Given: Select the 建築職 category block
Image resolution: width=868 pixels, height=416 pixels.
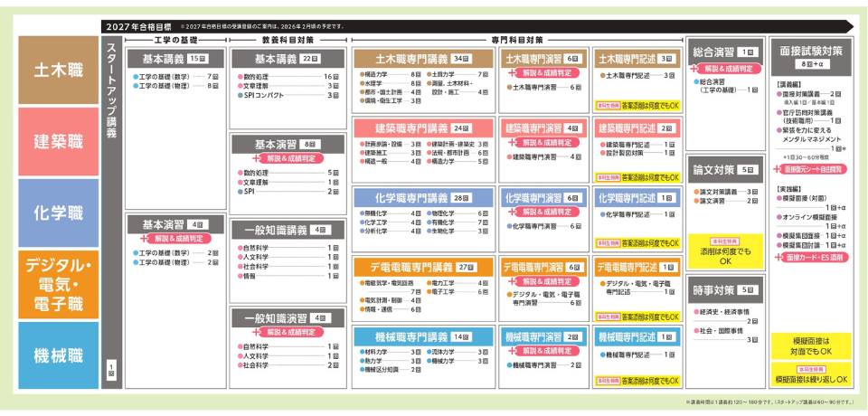Looking at the screenshot, I should click(x=58, y=141).
